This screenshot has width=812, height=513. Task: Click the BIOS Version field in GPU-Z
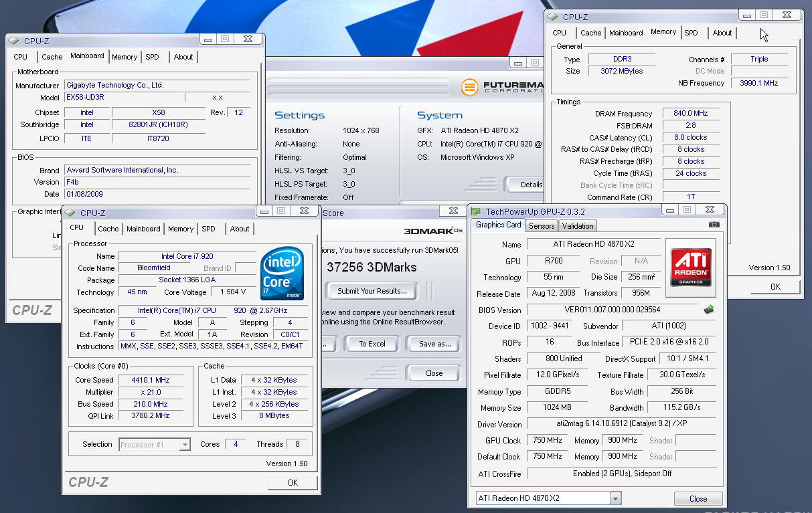pyautogui.click(x=613, y=310)
